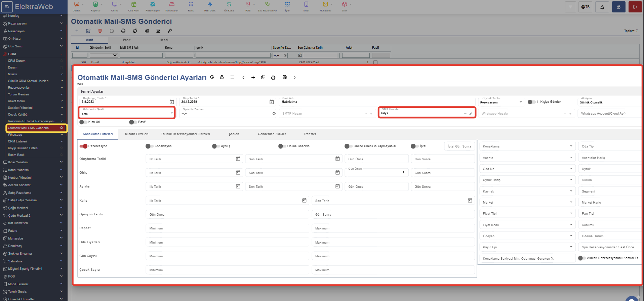644x301 pixels.
Task: Open CRM Listeleri in sidebar
Action: (17, 141)
